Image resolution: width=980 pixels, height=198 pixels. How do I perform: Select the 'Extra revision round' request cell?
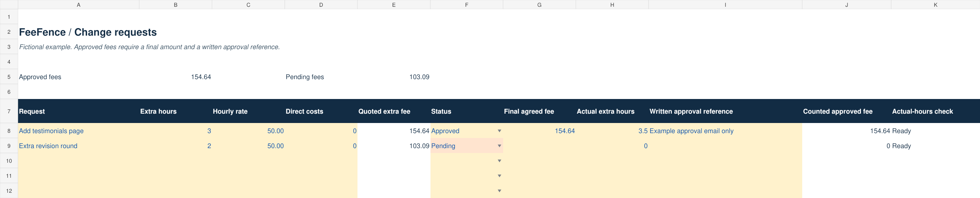(78, 146)
